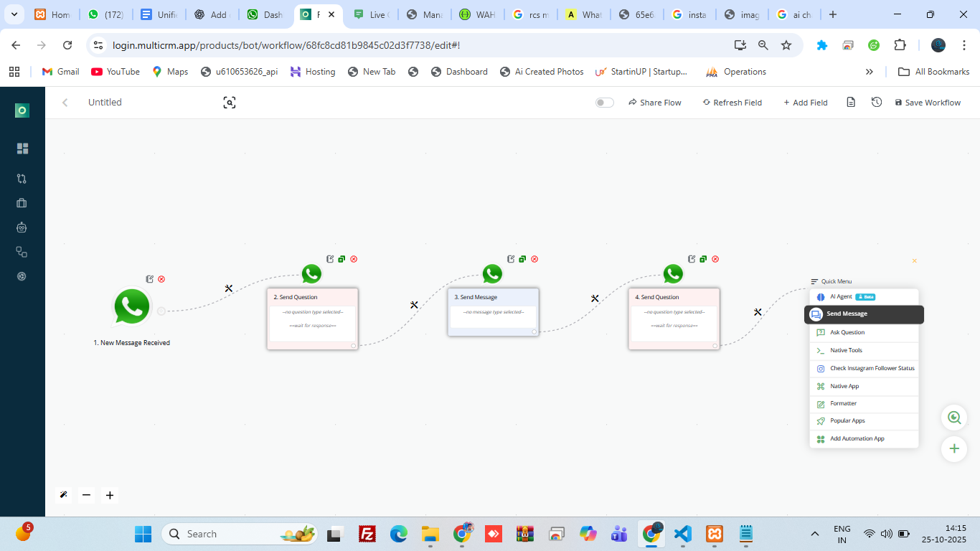Click the edit icon above the Send Question node
Image resolution: width=980 pixels, height=551 pixels.
click(x=329, y=259)
